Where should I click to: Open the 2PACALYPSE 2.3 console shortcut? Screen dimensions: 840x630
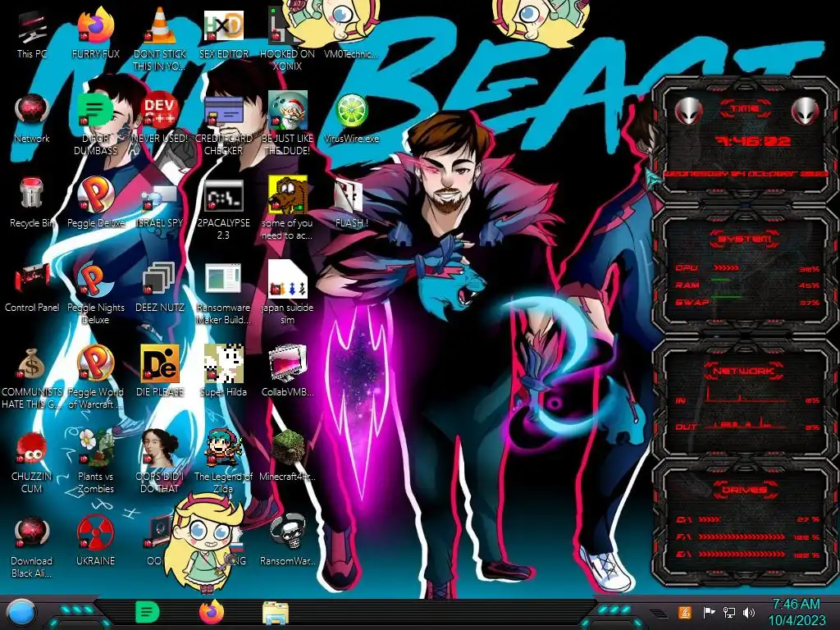(223, 195)
